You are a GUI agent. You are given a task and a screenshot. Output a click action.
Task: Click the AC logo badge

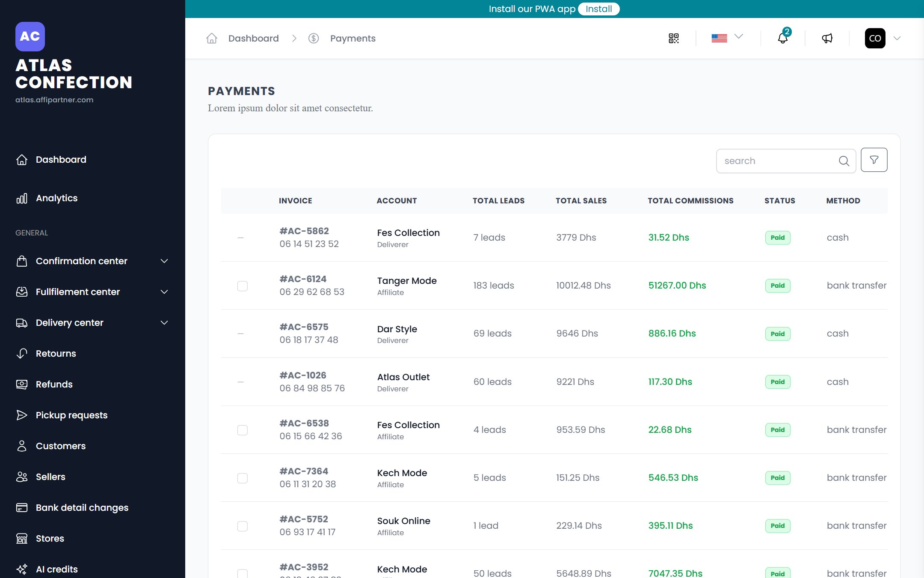[30, 36]
